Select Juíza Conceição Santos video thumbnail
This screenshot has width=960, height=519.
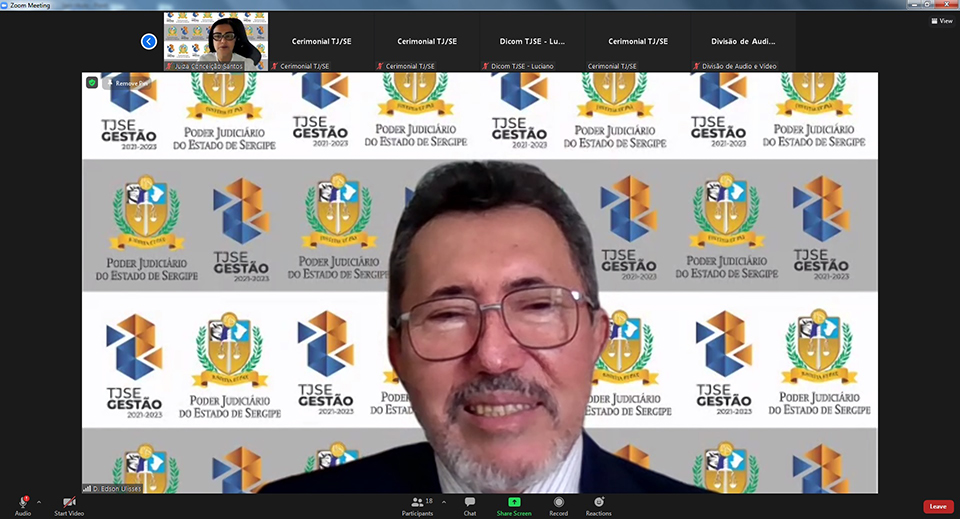point(216,41)
